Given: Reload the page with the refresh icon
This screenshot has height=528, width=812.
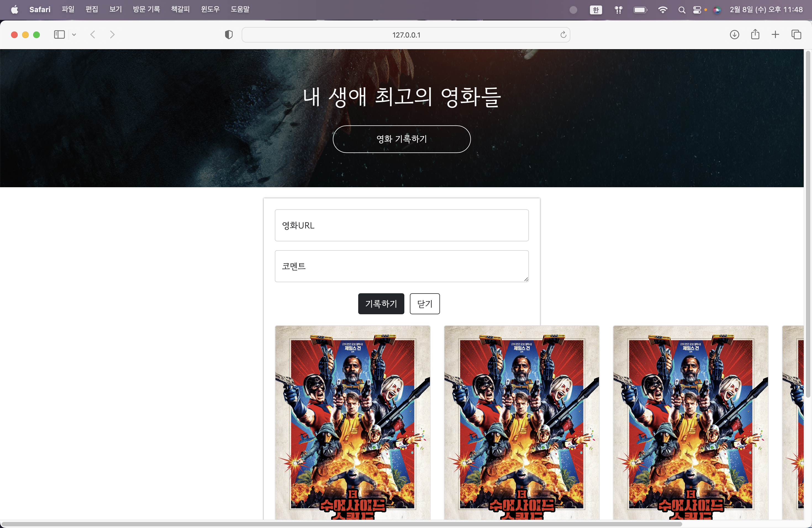Looking at the screenshot, I should tap(563, 35).
